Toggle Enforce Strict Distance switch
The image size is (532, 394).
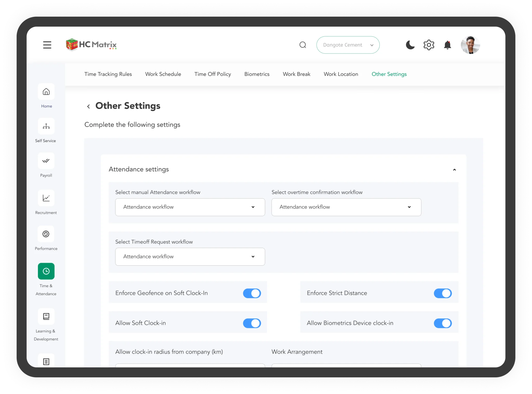tap(443, 293)
